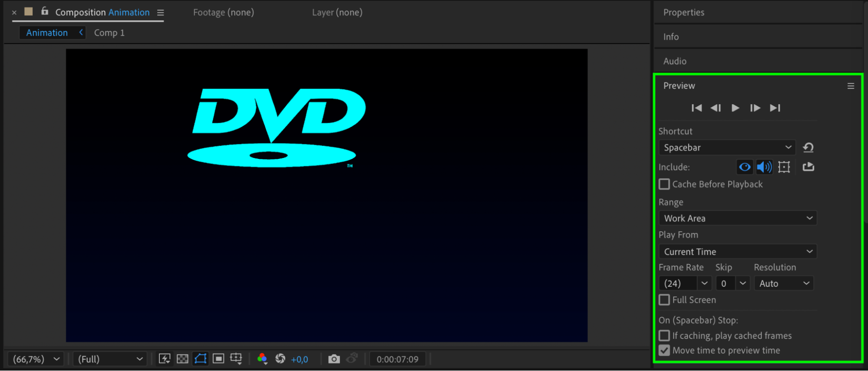Viewport: 868px width, 371px height.
Task: Toggle the composition viewer lock
Action: tap(45, 11)
